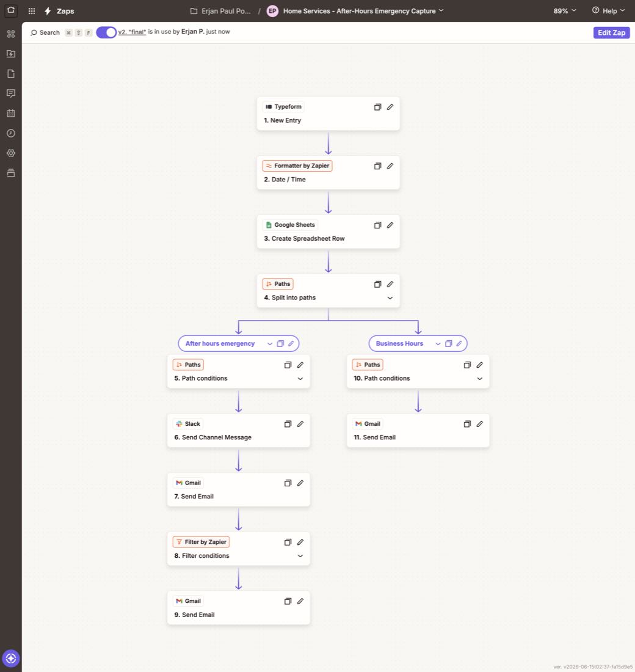635x672 pixels.
Task: Click the Search box in the toolbar
Action: click(45, 32)
